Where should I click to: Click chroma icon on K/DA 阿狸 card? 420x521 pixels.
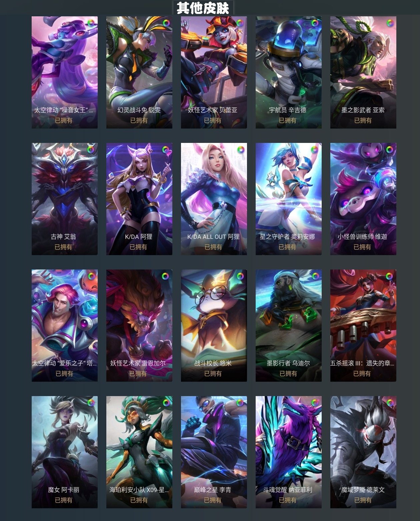click(166, 150)
